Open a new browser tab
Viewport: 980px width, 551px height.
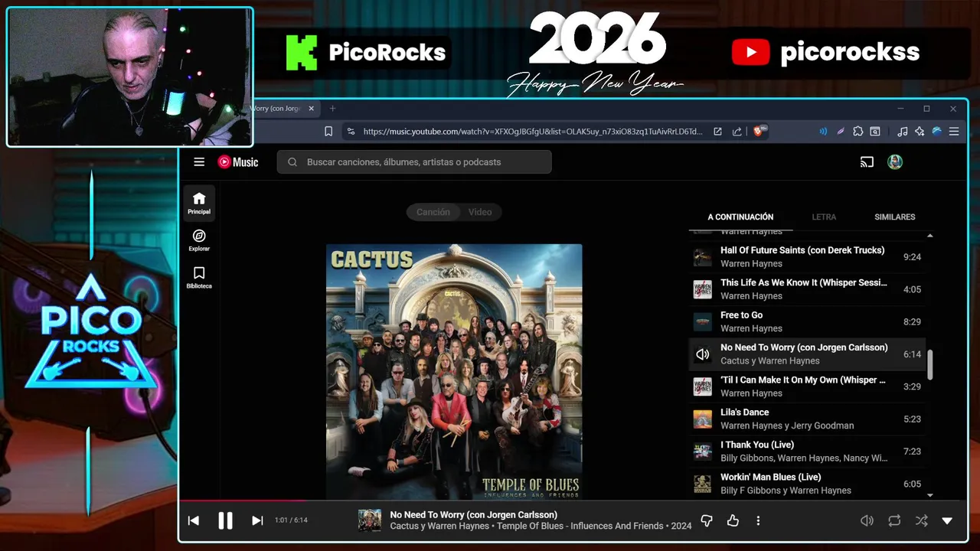tap(332, 109)
